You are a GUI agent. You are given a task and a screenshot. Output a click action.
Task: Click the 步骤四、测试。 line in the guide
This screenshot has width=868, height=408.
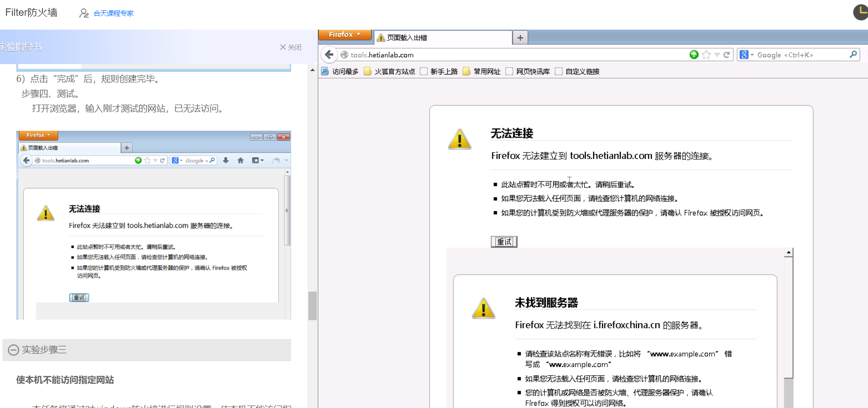click(50, 94)
